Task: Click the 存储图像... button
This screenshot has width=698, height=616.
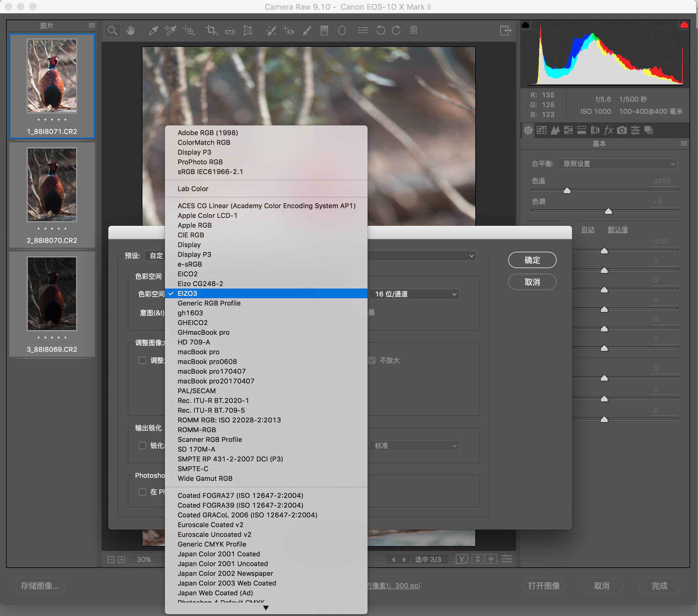Action: click(40, 586)
